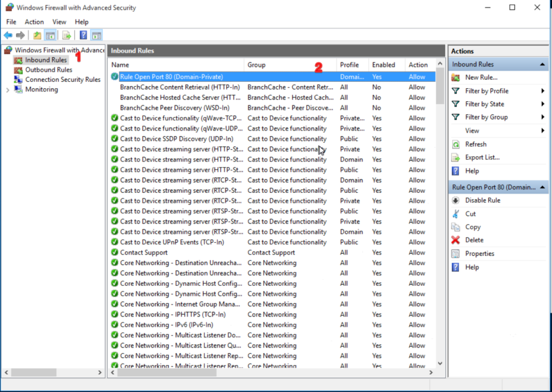The image size is (552, 392).
Task: Open the Filter by Group submenu arrow
Action: pyautogui.click(x=543, y=117)
